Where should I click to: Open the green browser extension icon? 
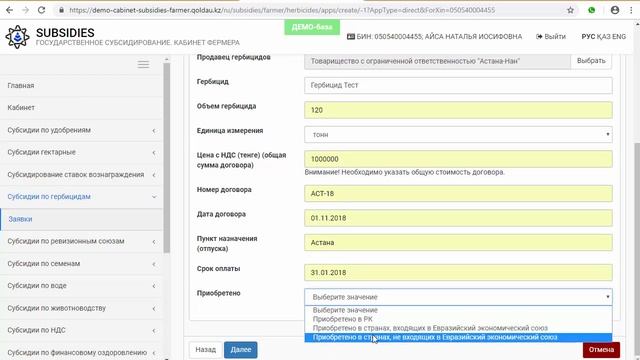click(x=591, y=10)
